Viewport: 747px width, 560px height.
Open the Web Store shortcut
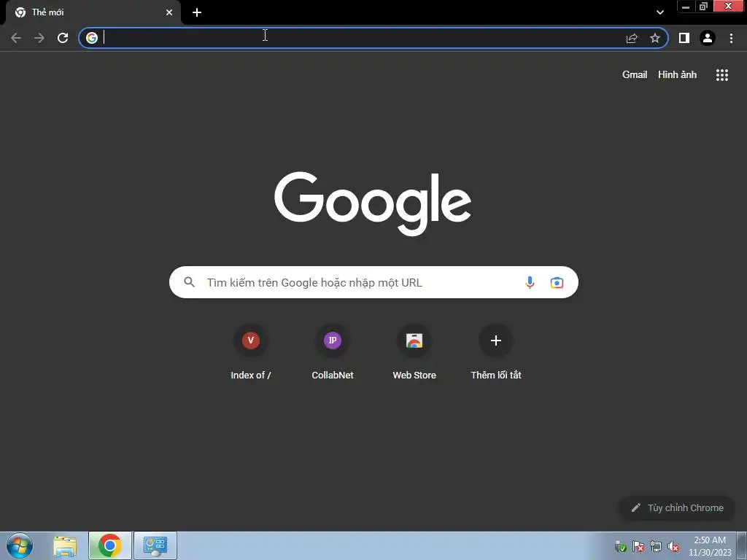click(x=414, y=352)
